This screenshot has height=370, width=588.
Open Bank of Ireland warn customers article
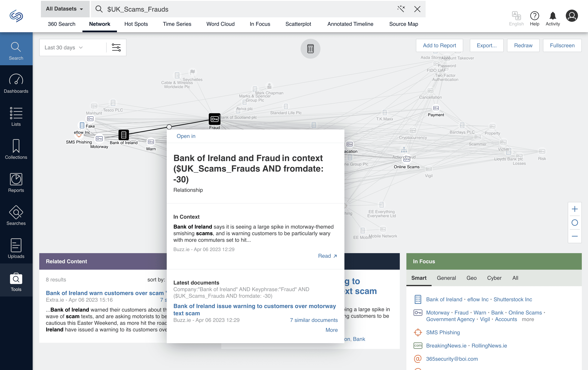pos(106,293)
